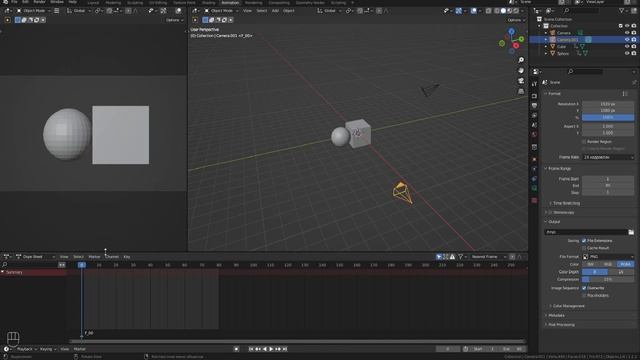Toggle visibility eye for Camera.001
Image resolution: width=640 pixels, height=360 pixels.
(627, 40)
